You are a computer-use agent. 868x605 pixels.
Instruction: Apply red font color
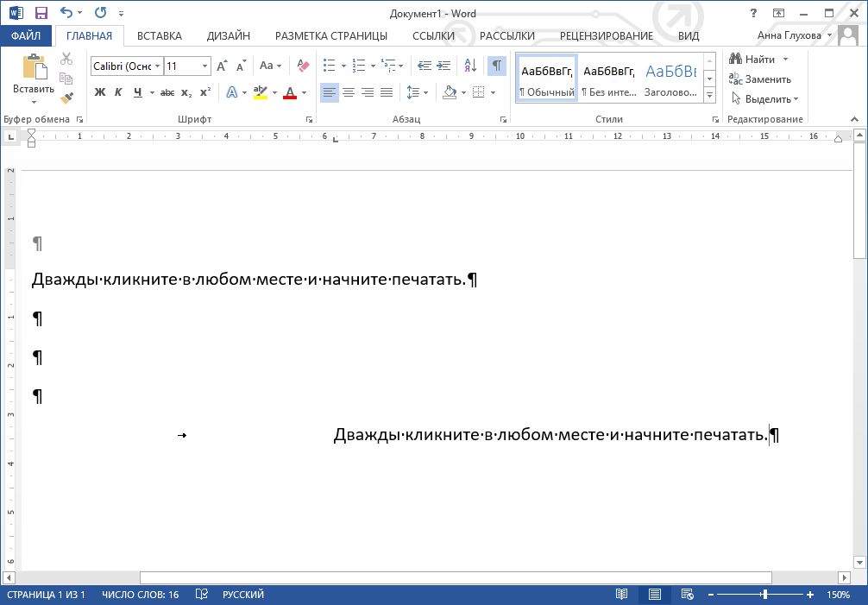[x=290, y=92]
